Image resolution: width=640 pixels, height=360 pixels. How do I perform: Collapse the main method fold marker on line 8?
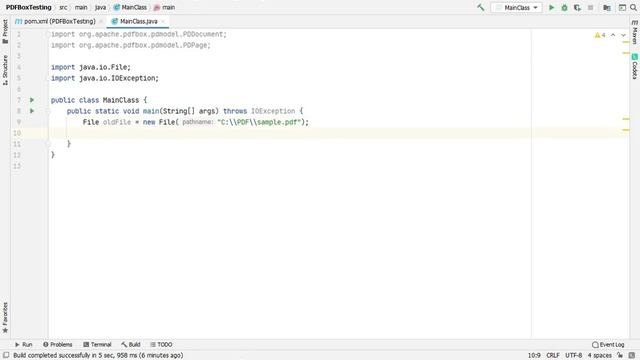point(48,111)
